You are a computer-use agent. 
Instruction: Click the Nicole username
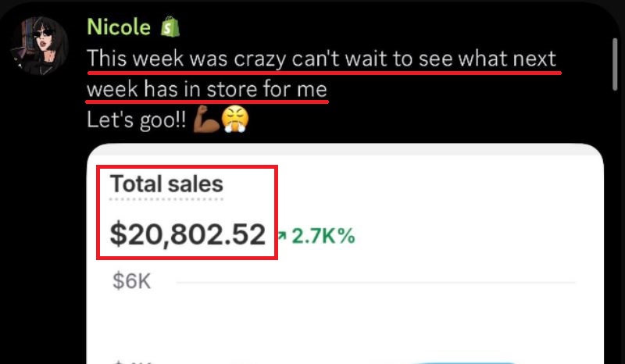point(118,27)
